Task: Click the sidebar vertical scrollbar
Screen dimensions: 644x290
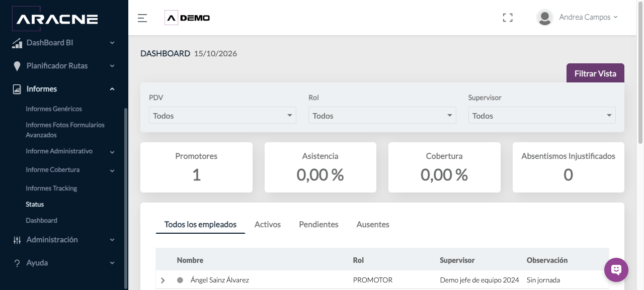Action: pyautogui.click(x=126, y=199)
